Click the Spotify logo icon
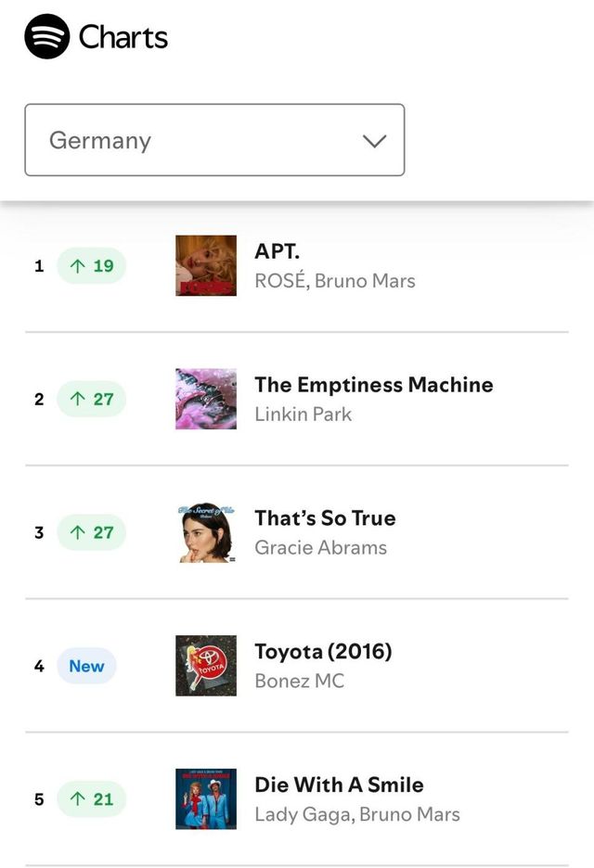The width and height of the screenshot is (594, 868). coord(47,37)
